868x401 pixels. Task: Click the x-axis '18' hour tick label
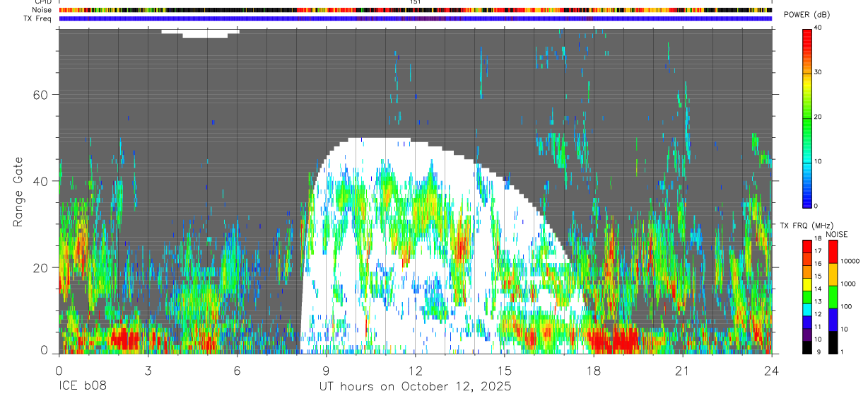point(593,371)
